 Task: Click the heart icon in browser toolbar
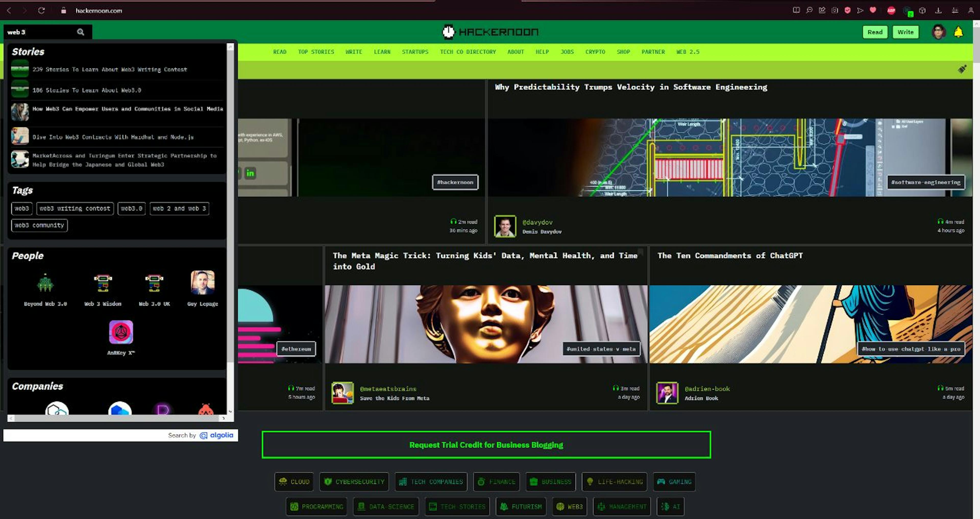coord(873,10)
